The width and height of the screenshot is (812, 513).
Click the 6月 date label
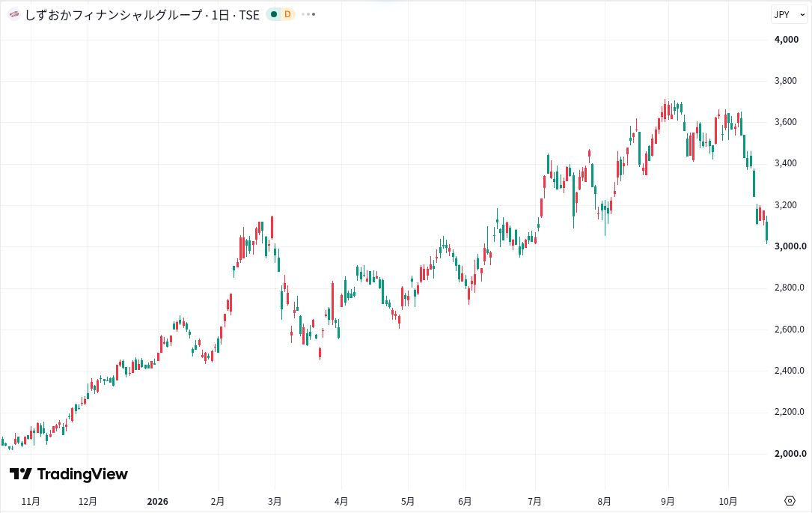[465, 502]
